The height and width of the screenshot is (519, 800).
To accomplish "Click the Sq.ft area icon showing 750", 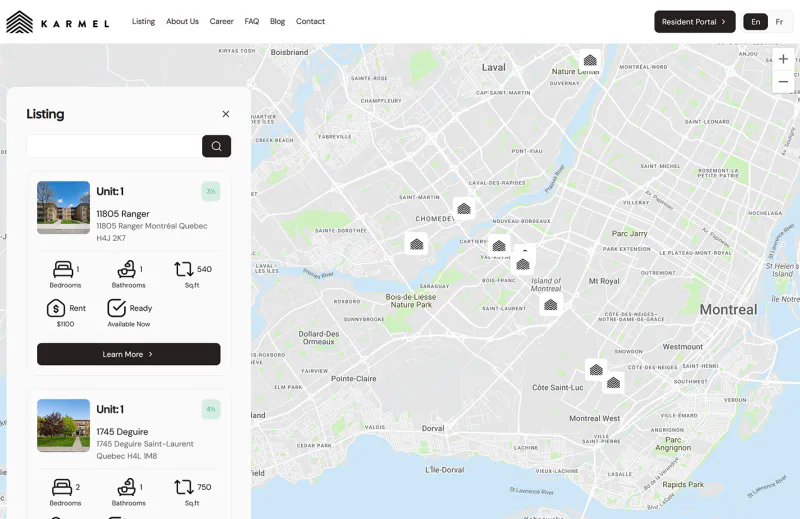I will (x=184, y=487).
